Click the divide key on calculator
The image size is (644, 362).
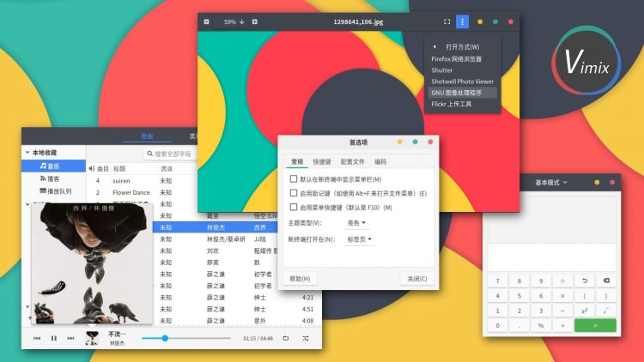coord(562,281)
